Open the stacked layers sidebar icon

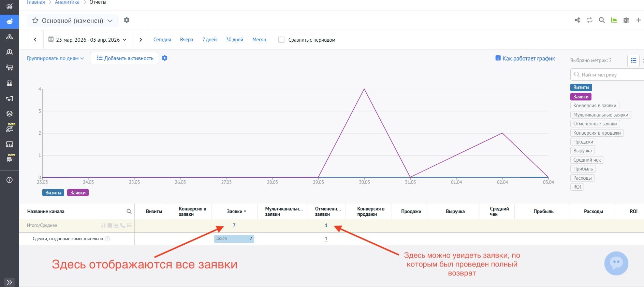[10, 113]
